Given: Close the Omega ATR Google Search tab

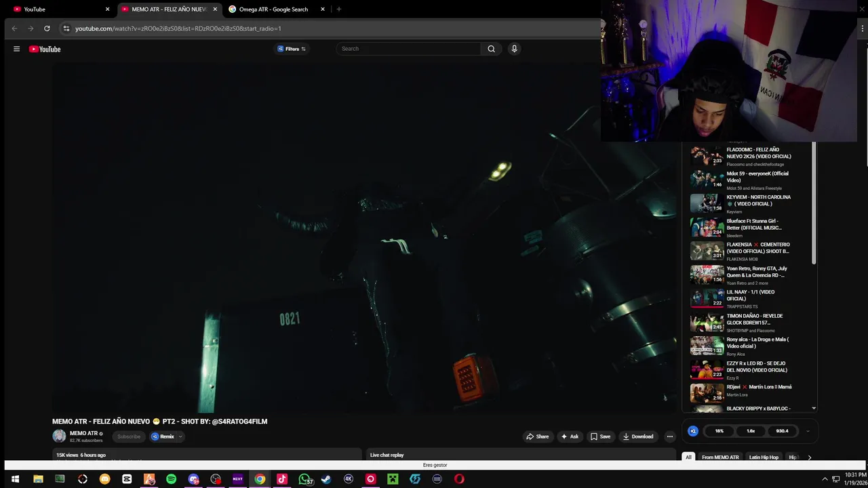Looking at the screenshot, I should (x=323, y=9).
